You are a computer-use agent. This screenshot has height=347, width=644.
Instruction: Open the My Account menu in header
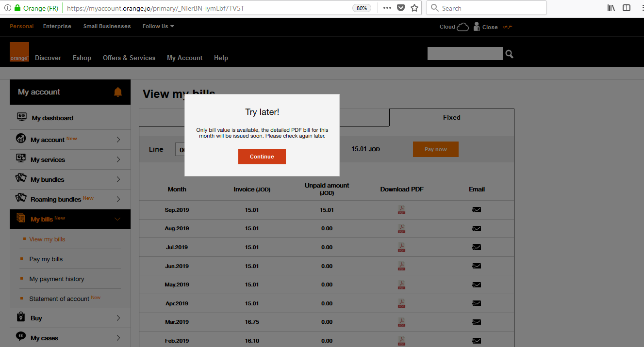point(185,58)
